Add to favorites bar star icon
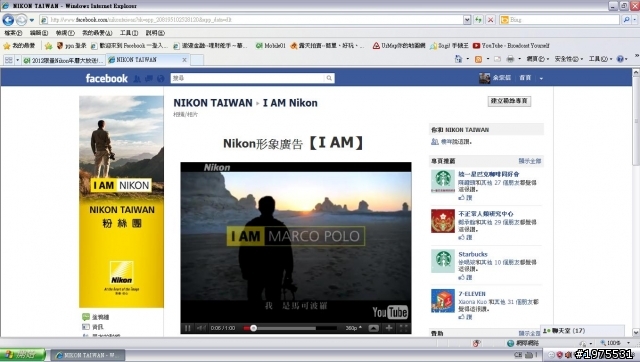Viewport: 640px width, 362px height. point(49,46)
